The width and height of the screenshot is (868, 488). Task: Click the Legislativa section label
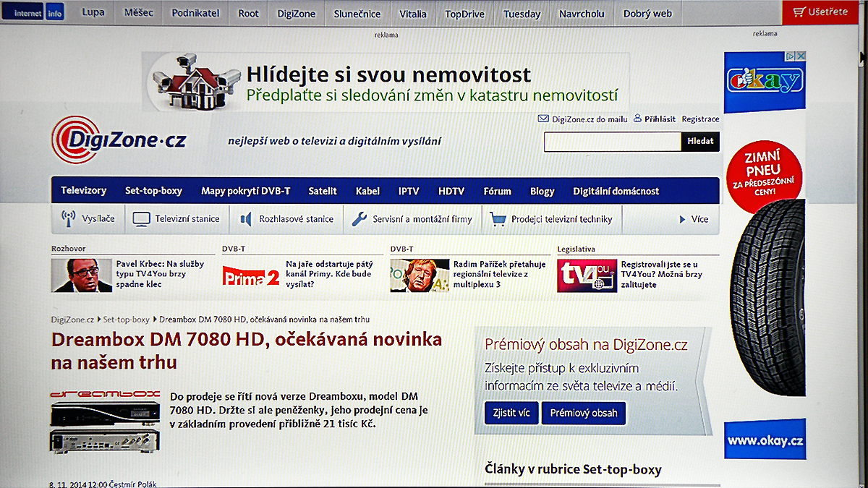576,249
